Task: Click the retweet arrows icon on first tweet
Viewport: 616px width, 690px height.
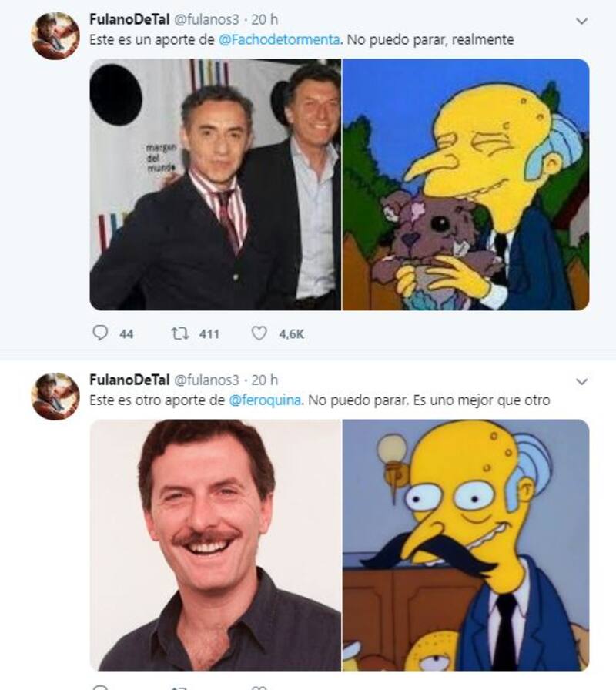Action: click(x=179, y=333)
